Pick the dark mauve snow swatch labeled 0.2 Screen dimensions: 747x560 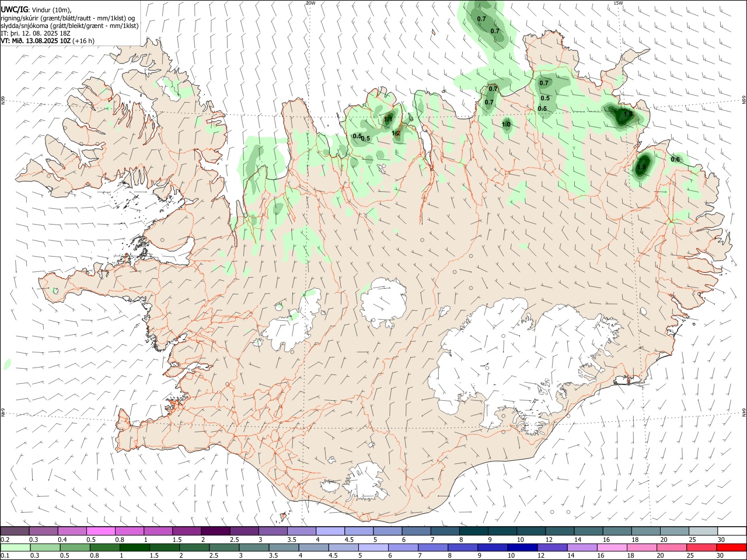15,531
